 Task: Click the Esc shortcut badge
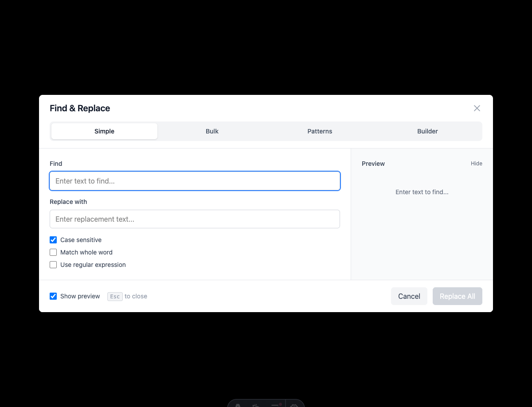(115, 296)
